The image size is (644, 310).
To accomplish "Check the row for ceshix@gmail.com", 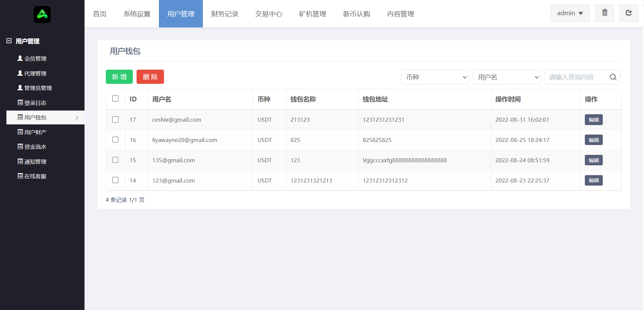I will [115, 119].
